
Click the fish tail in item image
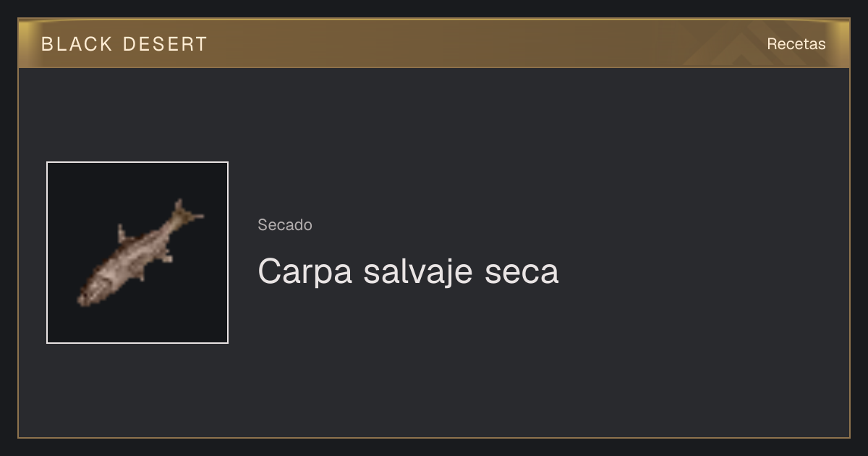187,212
